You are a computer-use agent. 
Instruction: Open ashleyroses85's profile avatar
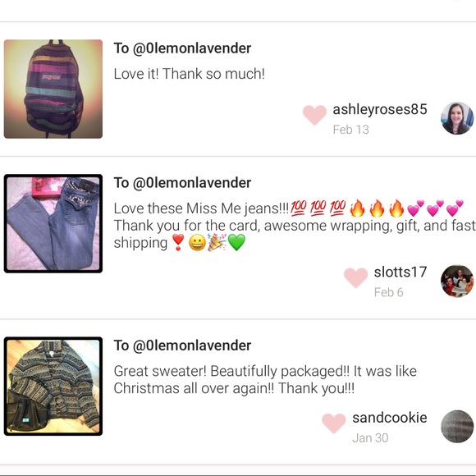[x=457, y=118]
